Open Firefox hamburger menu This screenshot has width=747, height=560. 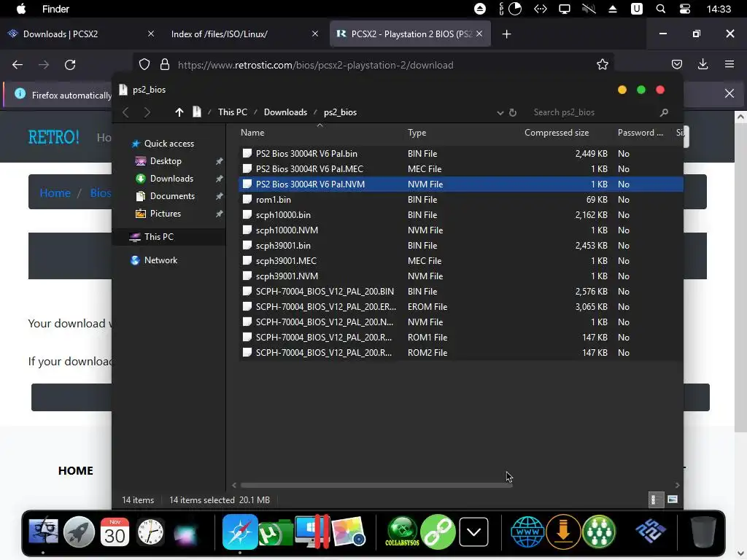[729, 64]
